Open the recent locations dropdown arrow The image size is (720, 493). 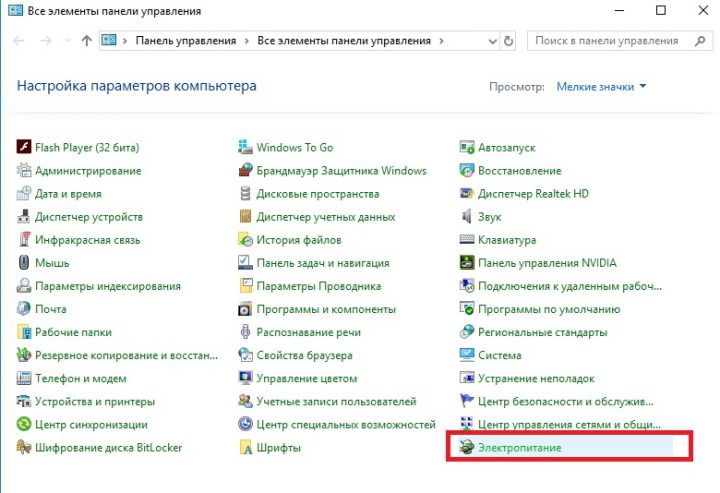coord(68,41)
